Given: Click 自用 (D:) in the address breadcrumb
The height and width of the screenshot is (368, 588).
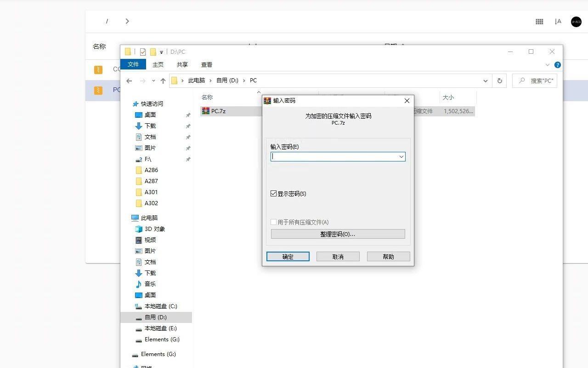Looking at the screenshot, I should tap(227, 80).
